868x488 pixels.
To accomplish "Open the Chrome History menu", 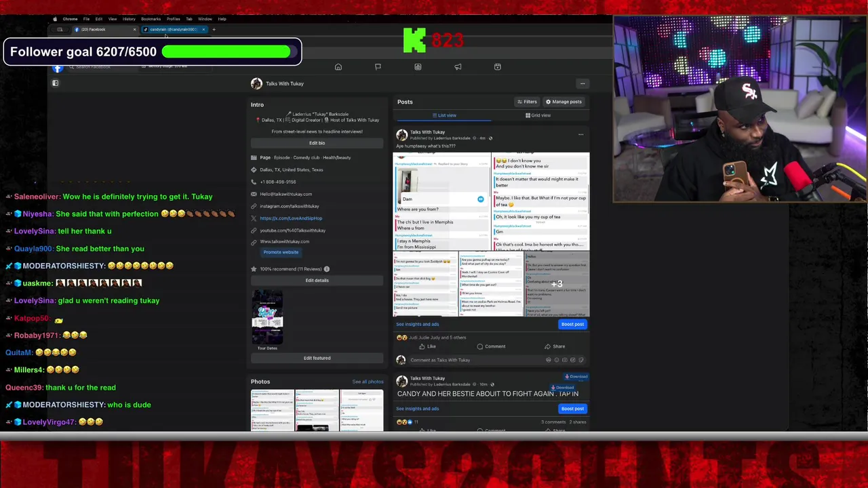I will (x=129, y=19).
